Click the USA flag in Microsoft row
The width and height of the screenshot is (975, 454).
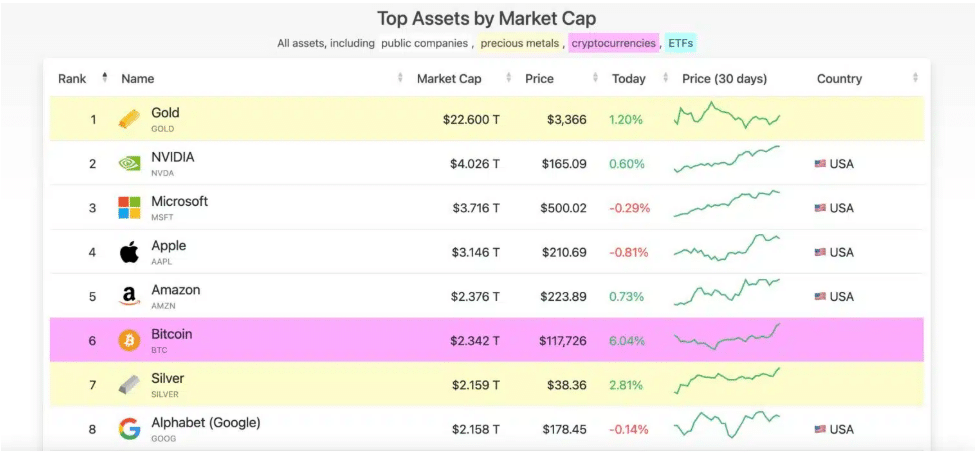tap(820, 208)
